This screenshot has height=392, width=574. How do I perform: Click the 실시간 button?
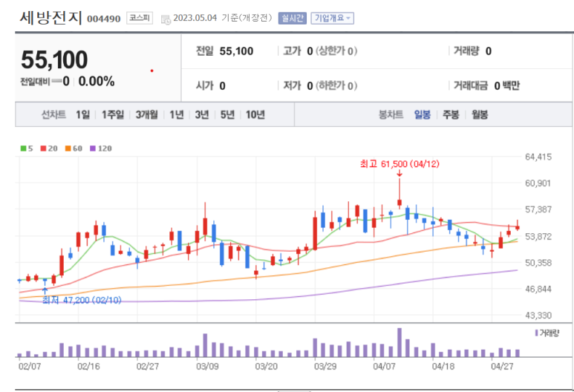coord(292,18)
